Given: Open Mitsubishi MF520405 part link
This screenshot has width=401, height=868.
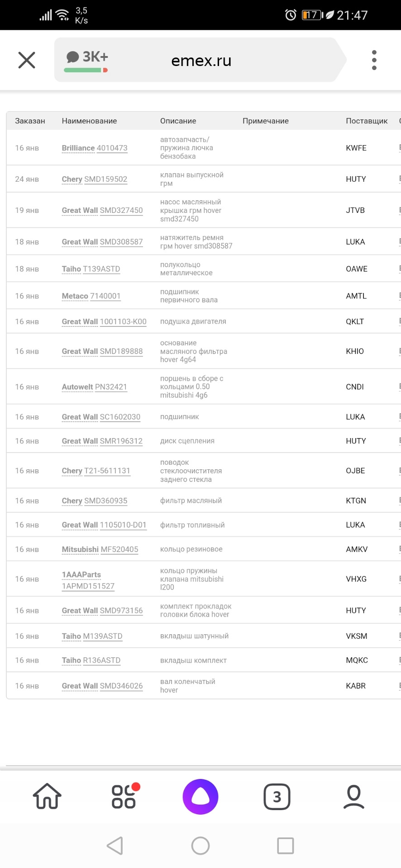Looking at the screenshot, I should tap(100, 549).
